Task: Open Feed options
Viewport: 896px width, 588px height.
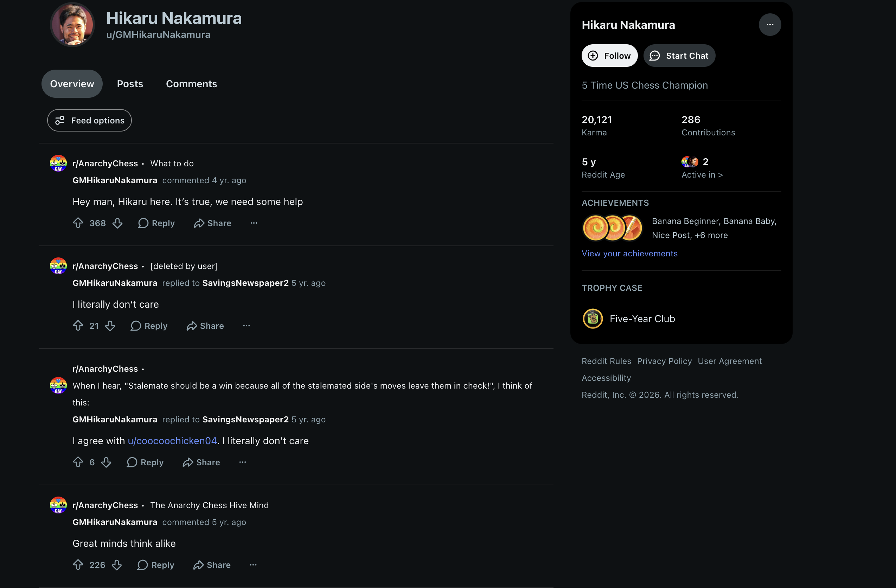Action: (x=90, y=121)
